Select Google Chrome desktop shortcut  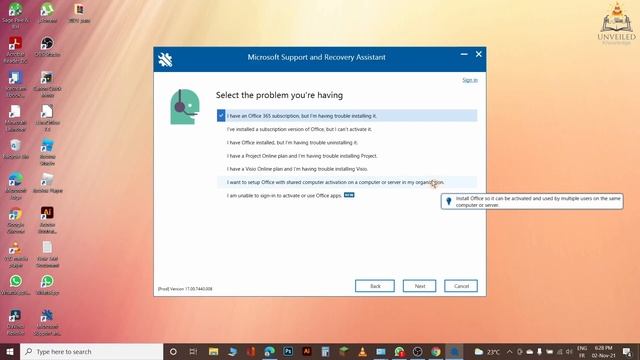(16, 220)
